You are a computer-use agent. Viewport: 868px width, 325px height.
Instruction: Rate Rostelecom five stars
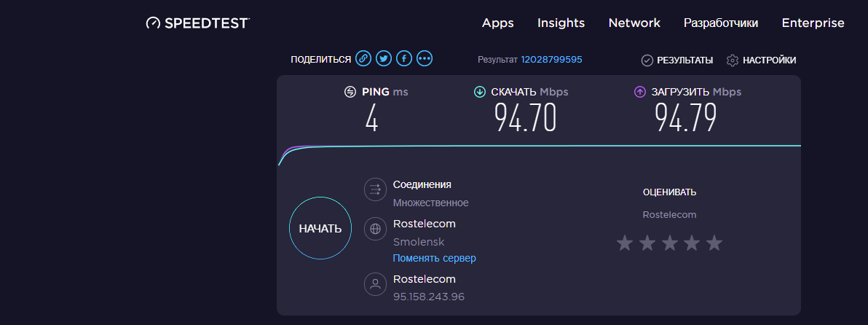pyautogui.click(x=714, y=243)
